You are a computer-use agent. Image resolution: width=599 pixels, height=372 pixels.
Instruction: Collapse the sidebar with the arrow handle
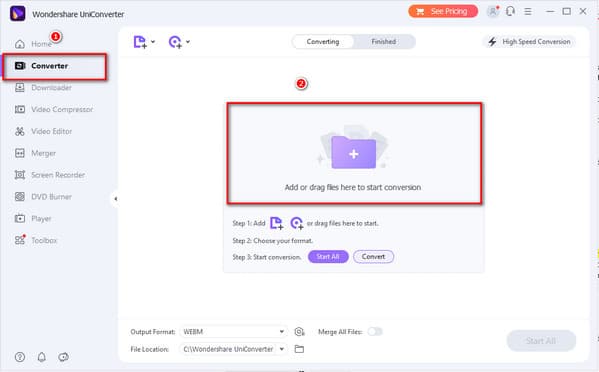pyautogui.click(x=115, y=199)
